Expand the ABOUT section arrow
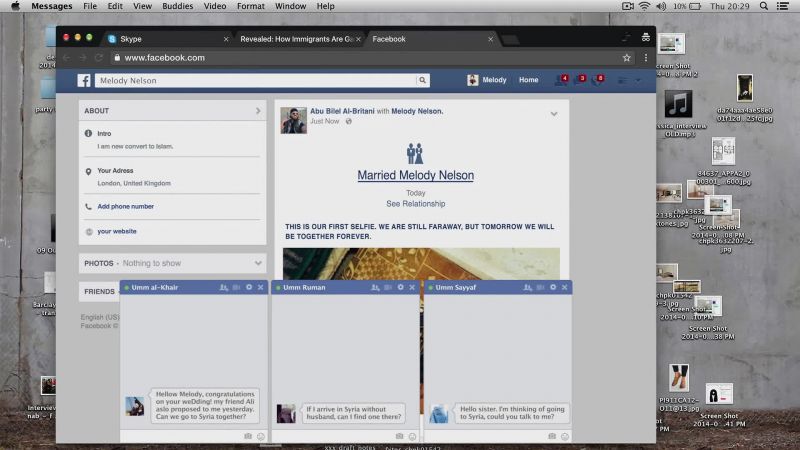The height and width of the screenshot is (450, 800). tap(258, 111)
